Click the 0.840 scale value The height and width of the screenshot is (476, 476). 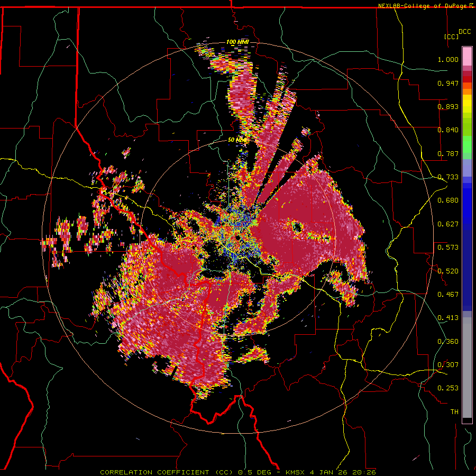pyautogui.click(x=448, y=130)
